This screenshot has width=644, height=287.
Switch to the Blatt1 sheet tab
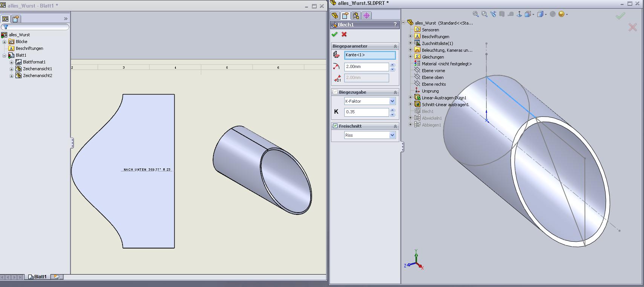pos(37,277)
